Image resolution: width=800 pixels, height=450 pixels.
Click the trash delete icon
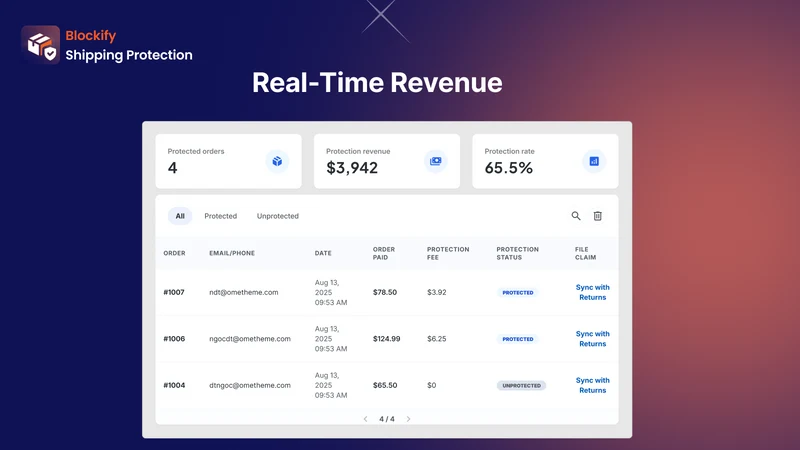pyautogui.click(x=597, y=216)
